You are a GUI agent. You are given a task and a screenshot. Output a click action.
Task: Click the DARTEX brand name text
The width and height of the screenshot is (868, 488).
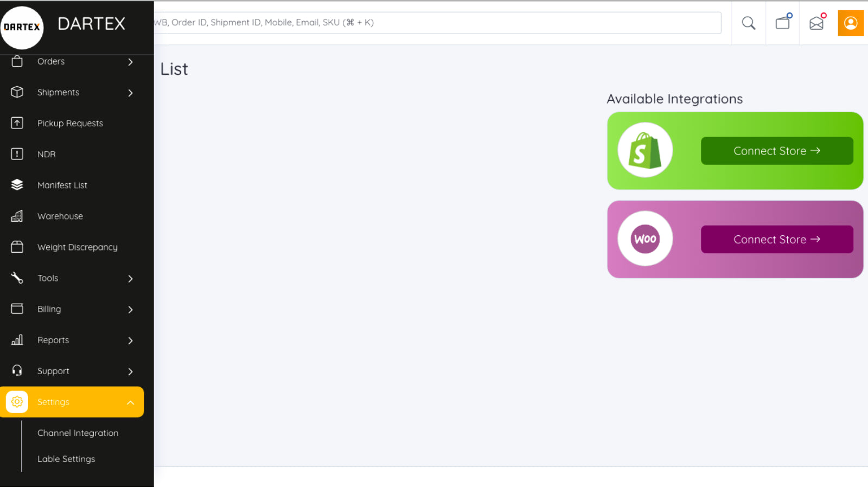[92, 24]
